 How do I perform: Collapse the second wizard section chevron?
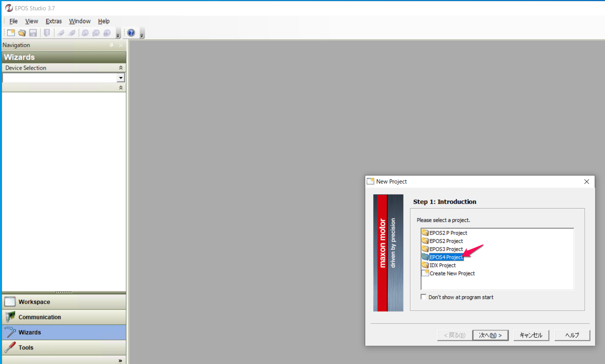[121, 88]
